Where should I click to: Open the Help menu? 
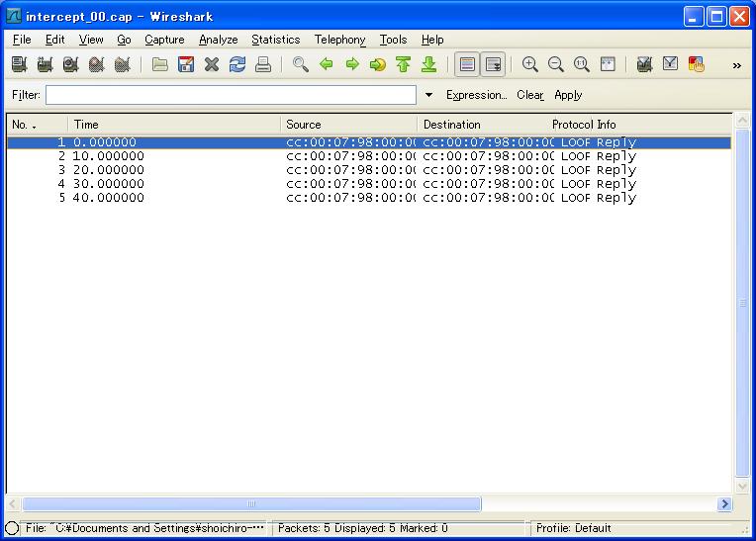click(x=432, y=40)
